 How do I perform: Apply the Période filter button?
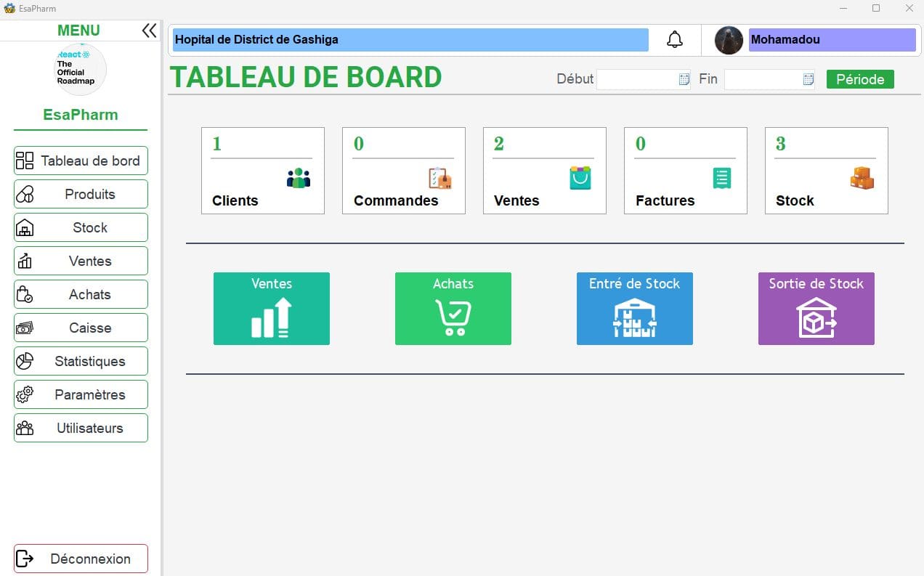(860, 79)
